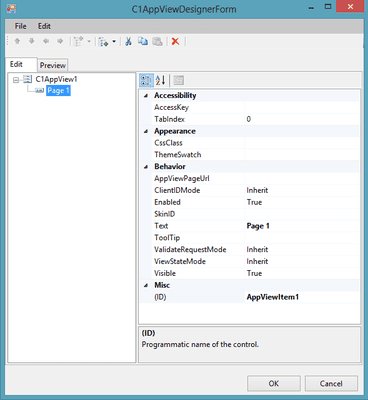Switch to the Preview tab
This screenshot has width=368, height=400.
click(53, 65)
